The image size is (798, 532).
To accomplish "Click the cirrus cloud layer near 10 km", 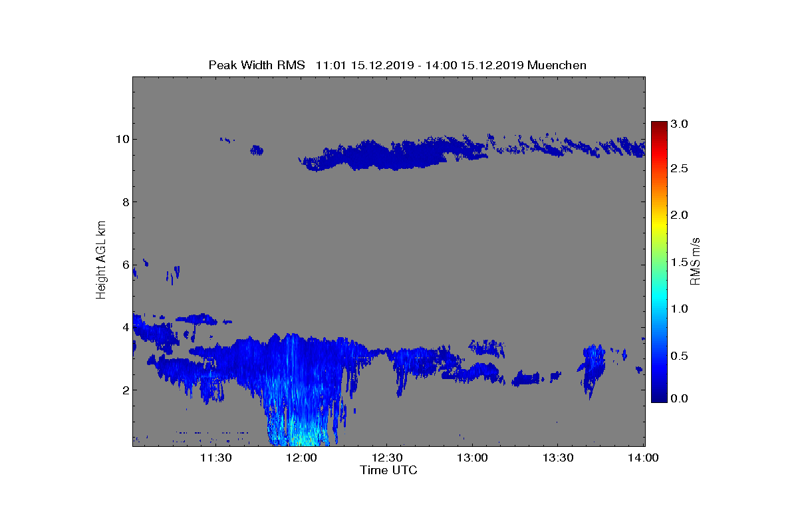I will click(x=392, y=154).
